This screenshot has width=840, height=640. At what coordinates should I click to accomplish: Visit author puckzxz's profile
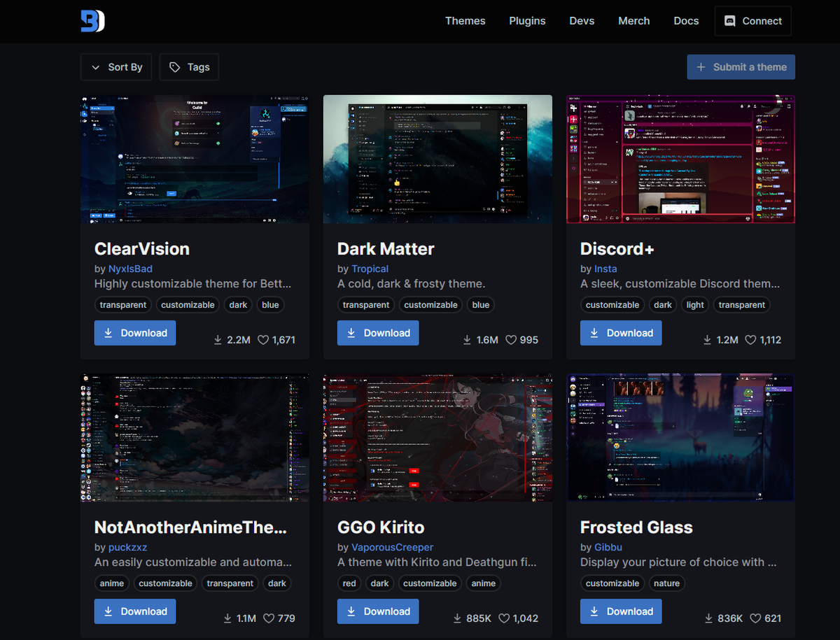coord(127,547)
